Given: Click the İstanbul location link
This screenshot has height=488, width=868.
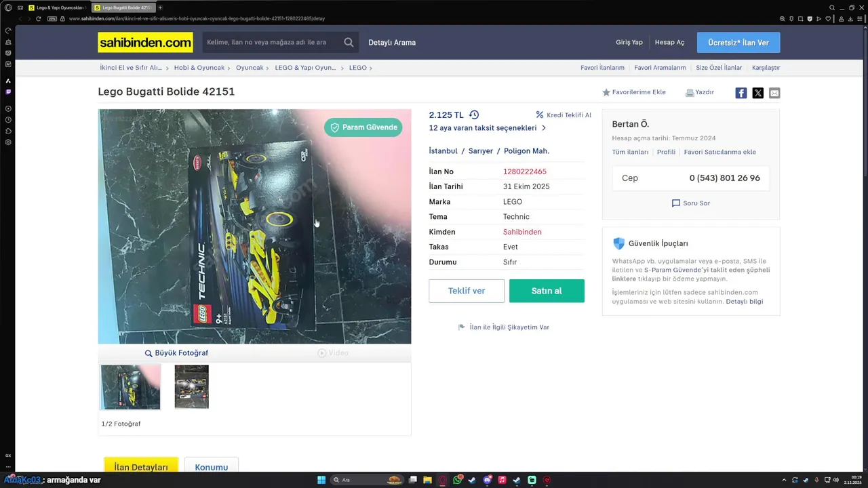Looking at the screenshot, I should pyautogui.click(x=443, y=151).
